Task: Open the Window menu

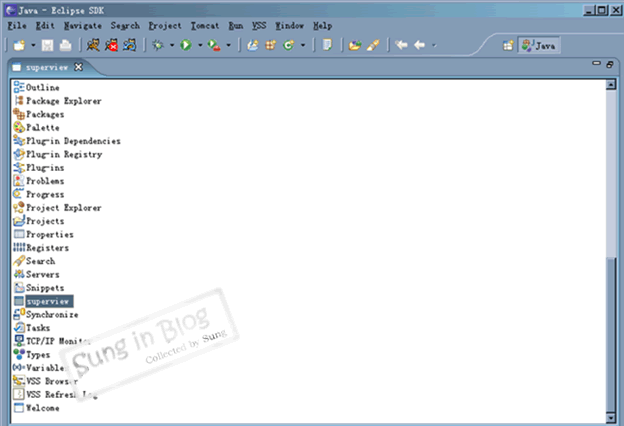Action: point(290,26)
